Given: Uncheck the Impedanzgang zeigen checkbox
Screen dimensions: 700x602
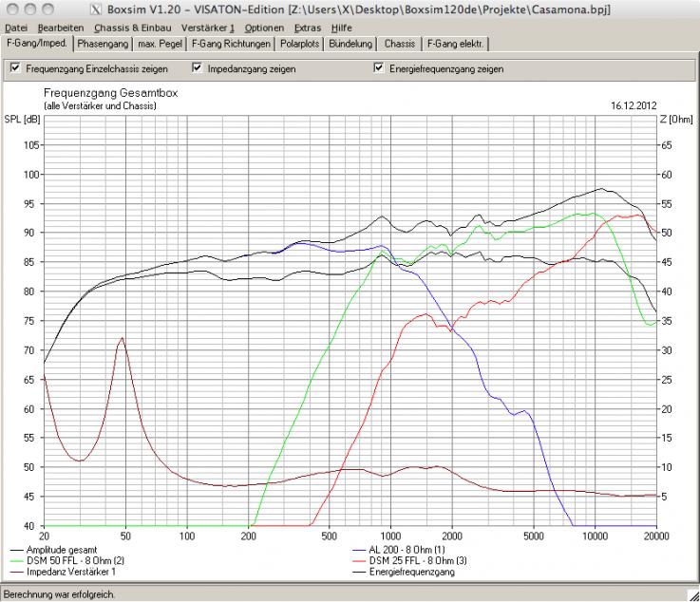Looking at the screenshot, I should click(x=197, y=69).
